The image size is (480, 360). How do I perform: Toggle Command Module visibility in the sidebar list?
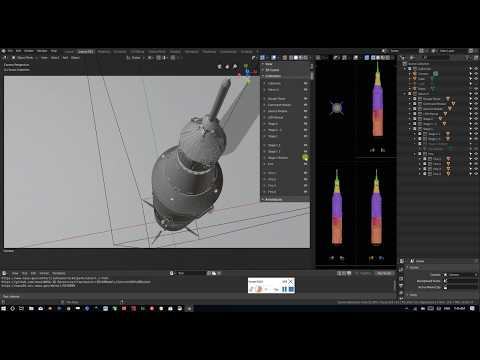(x=306, y=105)
